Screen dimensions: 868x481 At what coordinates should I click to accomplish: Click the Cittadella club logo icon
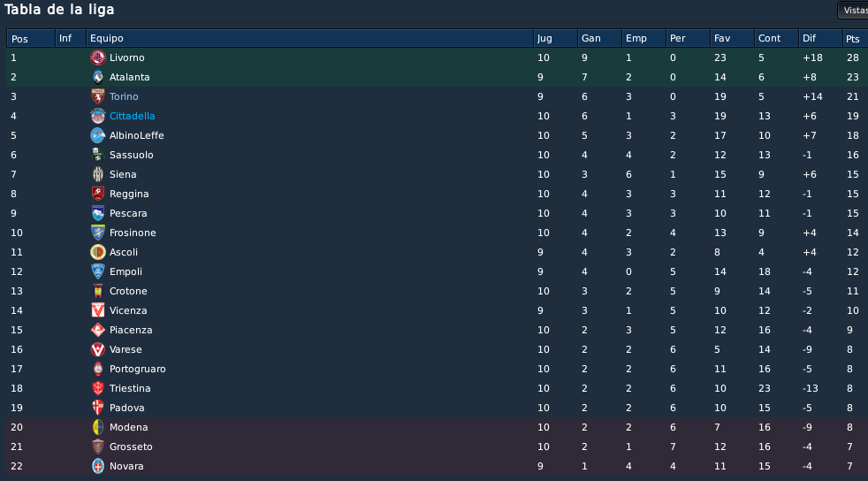click(x=98, y=116)
